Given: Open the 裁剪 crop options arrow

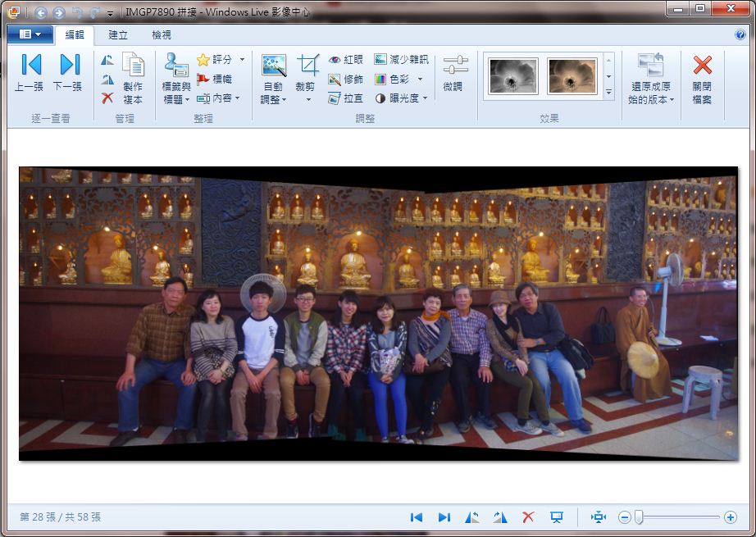Looking at the screenshot, I should 308,100.
